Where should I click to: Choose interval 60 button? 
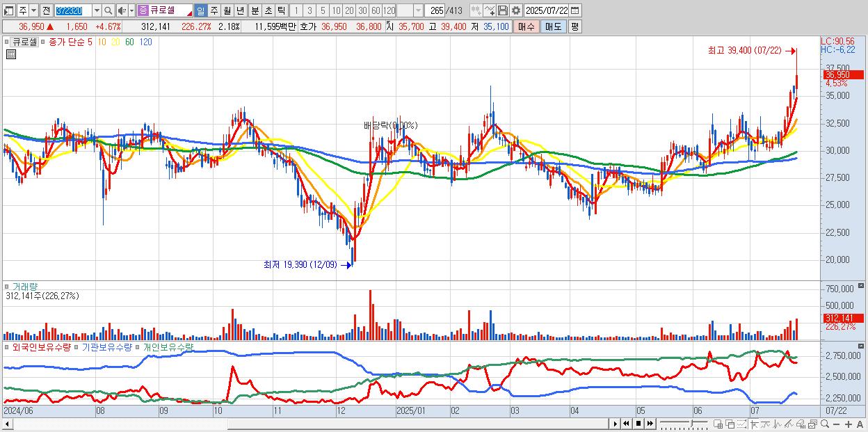pos(376,10)
